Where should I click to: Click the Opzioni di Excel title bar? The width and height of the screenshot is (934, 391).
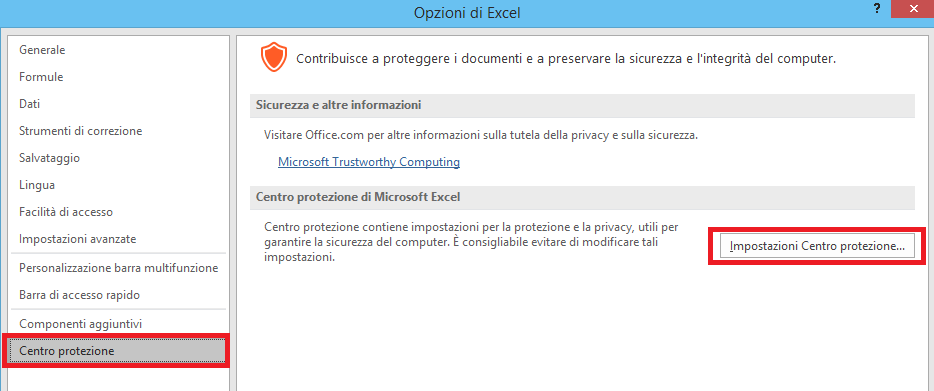coord(467,13)
